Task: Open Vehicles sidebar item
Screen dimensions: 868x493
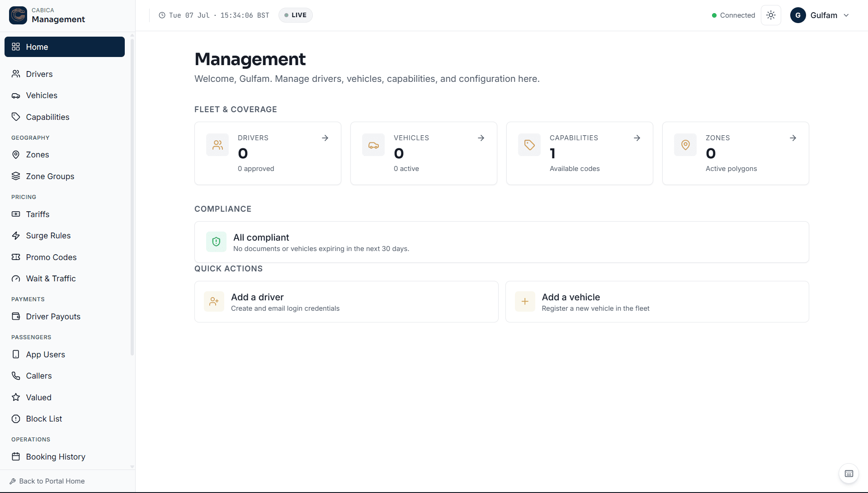Action: [65, 95]
